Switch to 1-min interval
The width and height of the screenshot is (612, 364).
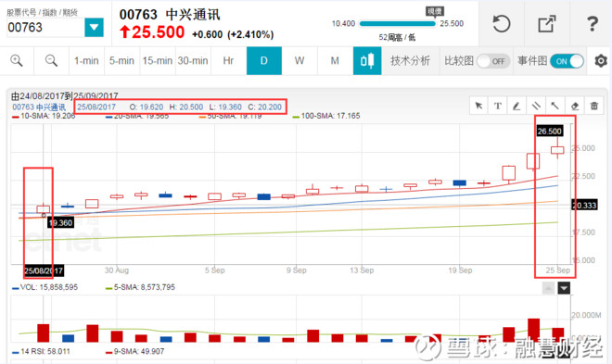(x=86, y=61)
